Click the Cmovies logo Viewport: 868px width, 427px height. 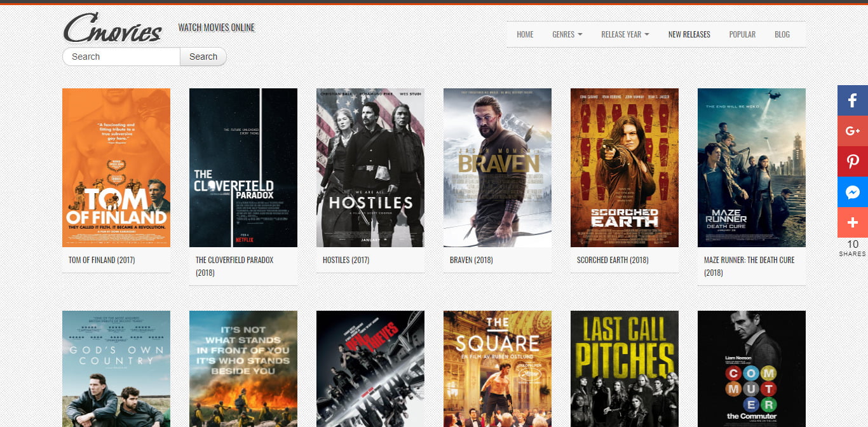pos(113,29)
